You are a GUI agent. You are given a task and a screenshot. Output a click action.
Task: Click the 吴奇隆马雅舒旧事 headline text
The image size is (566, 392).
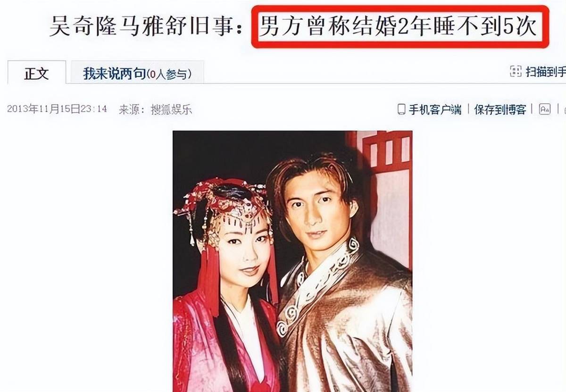click(x=146, y=27)
